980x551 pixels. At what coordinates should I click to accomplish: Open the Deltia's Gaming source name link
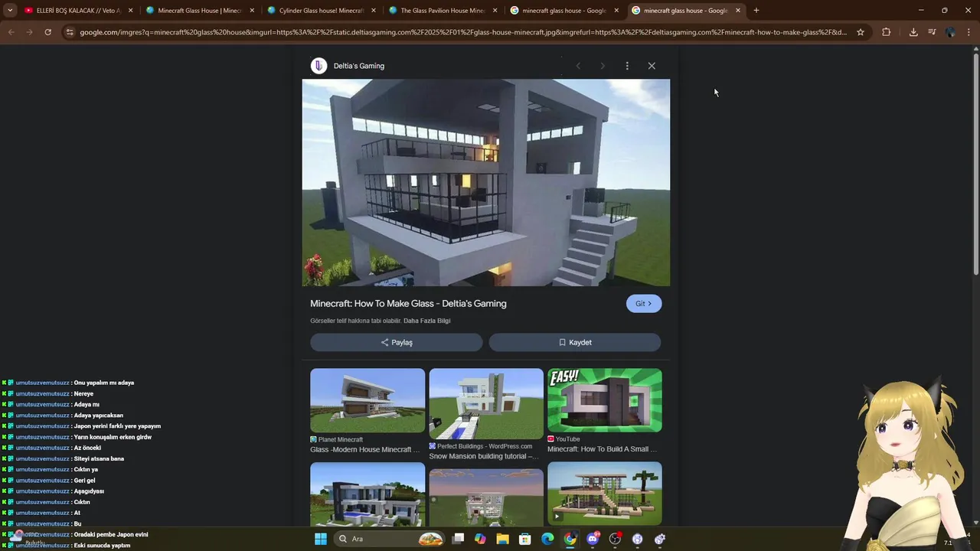click(359, 66)
